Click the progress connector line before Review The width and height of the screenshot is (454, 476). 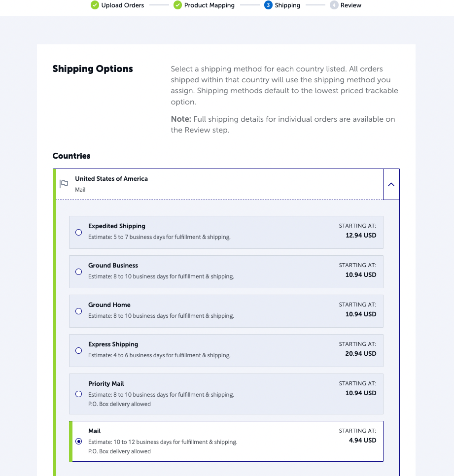[x=315, y=5]
